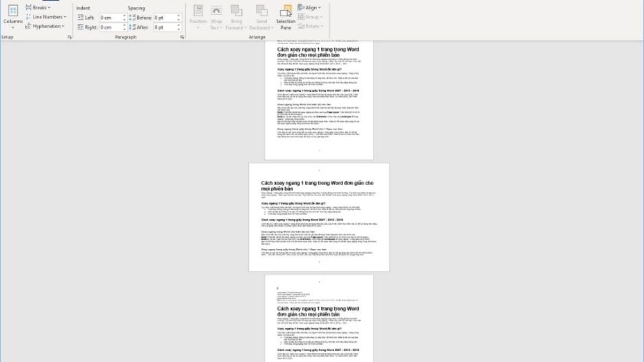Screen dimensions: 644x362
Task: Click the Breaks icon
Action: pos(28,8)
